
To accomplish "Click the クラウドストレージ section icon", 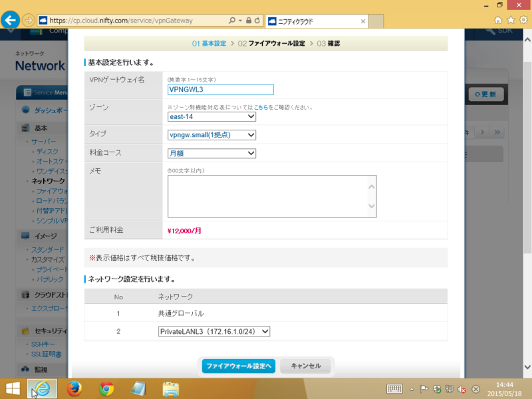I will coord(25,295).
